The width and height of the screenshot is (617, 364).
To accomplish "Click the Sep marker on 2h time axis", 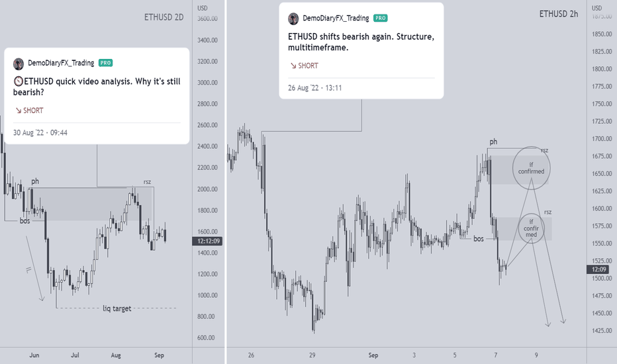I will pyautogui.click(x=373, y=355).
